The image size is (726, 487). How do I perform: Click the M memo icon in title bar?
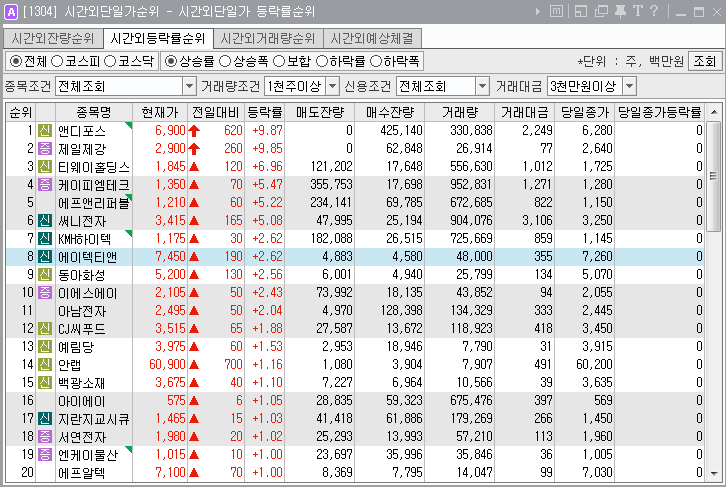pyautogui.click(x=556, y=11)
